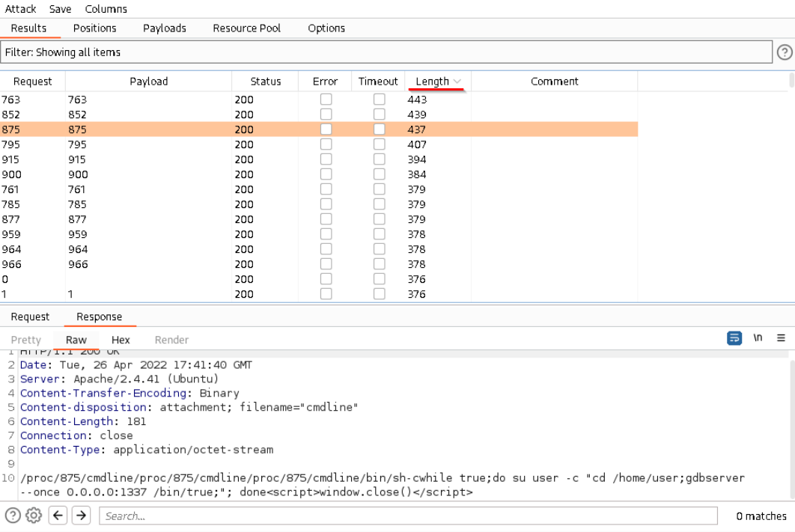795x532 pixels.
Task: Click the results table vertical scrollbar
Action: 791,81
